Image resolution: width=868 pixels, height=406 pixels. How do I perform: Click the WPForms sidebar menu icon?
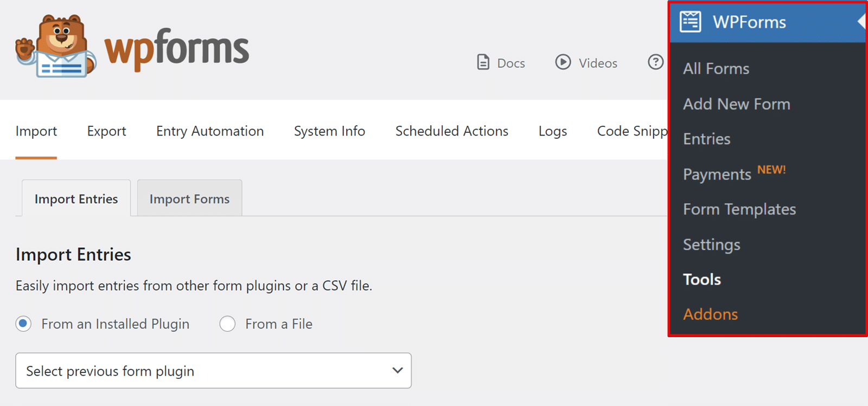point(691,22)
